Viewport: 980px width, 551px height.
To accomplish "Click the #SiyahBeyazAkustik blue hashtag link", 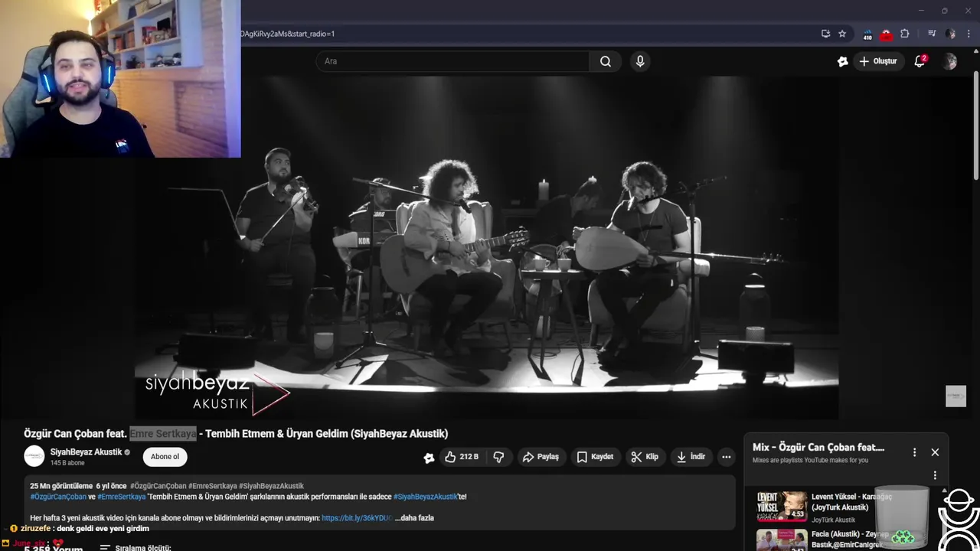I will click(425, 497).
